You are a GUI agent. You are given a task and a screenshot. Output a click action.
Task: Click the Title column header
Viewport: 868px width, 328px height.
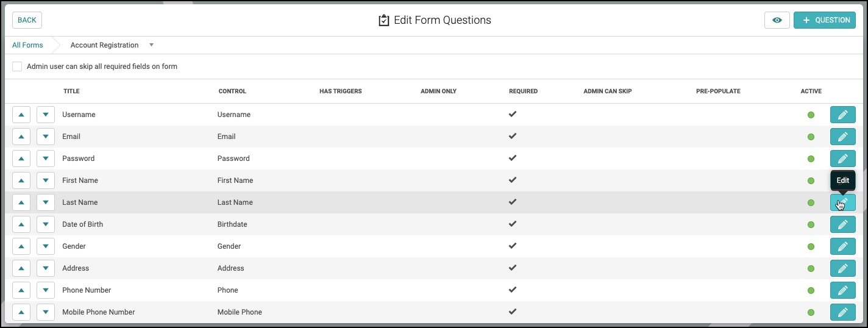(71, 91)
